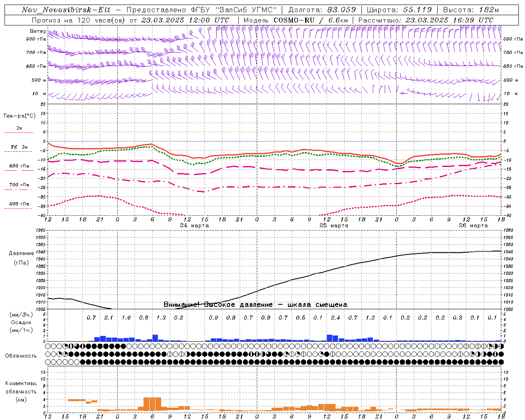Click the Облачность cloud cover label
Viewport: 525px width, 420px height.
pyautogui.click(x=21, y=356)
